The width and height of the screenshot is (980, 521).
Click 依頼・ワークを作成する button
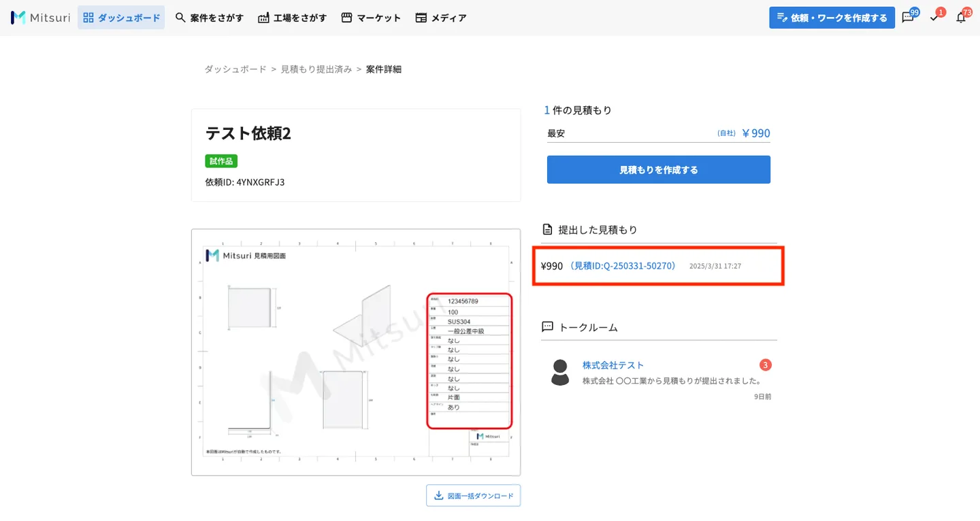832,18
